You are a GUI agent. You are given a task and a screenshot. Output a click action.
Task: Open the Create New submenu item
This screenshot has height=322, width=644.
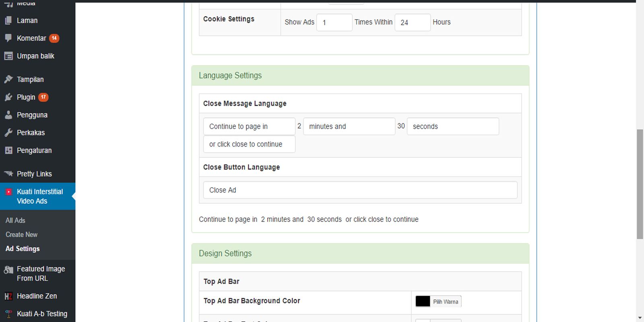click(x=21, y=235)
